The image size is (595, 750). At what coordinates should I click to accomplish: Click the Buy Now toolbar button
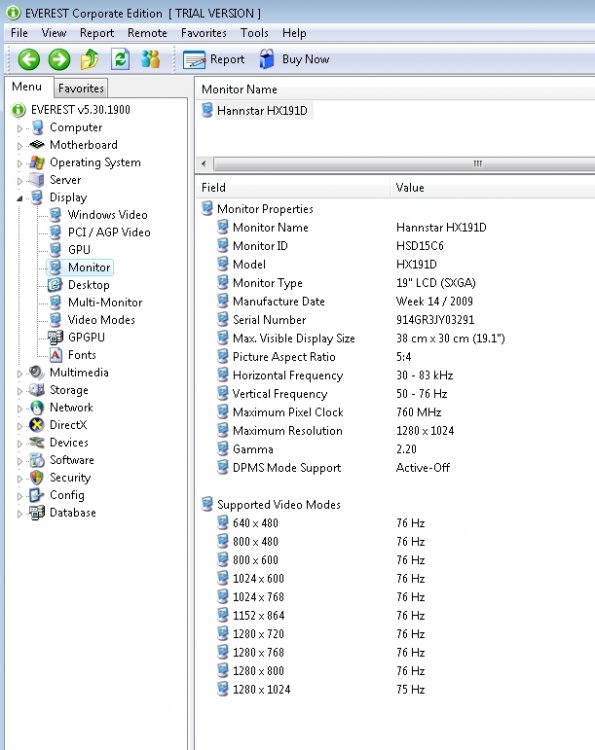[x=294, y=59]
